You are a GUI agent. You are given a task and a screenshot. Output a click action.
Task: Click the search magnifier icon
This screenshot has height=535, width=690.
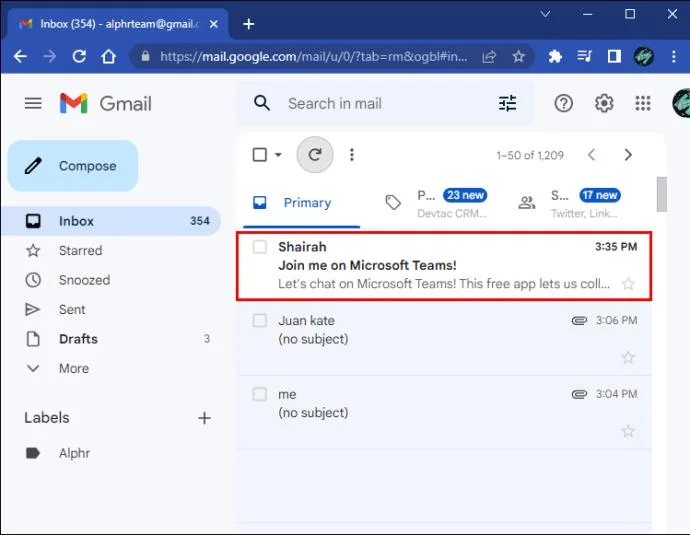click(x=262, y=103)
